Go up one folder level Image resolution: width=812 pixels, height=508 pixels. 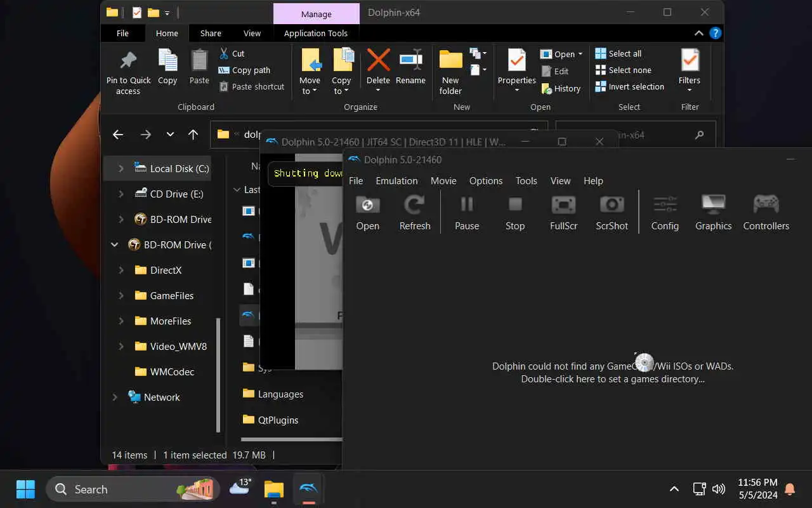tap(193, 134)
